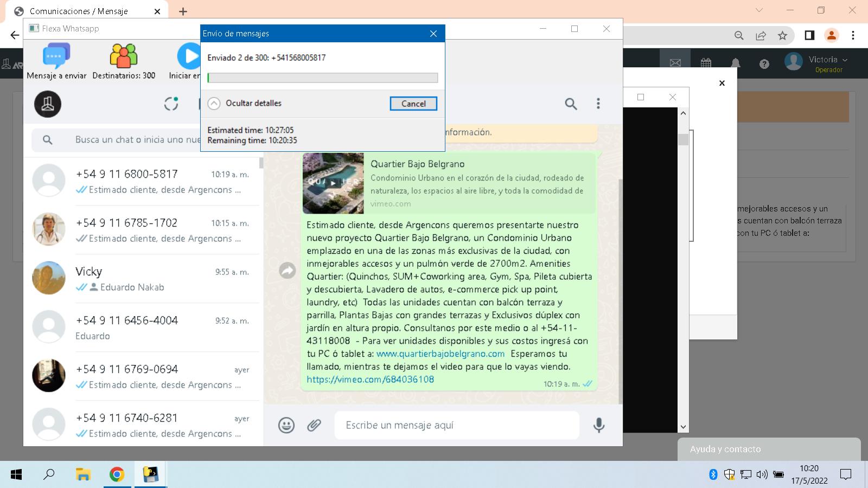Image resolution: width=868 pixels, height=488 pixels.
Task: Open the Windows notification center
Action: 846,475
